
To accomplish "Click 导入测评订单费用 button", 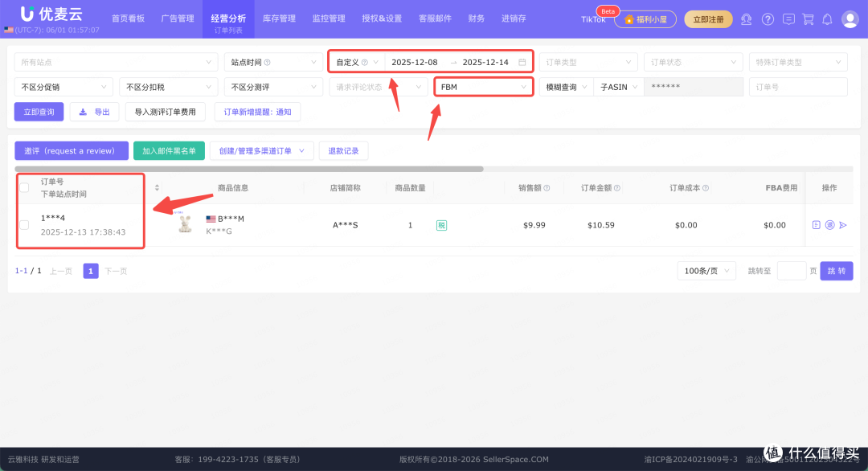I will pyautogui.click(x=165, y=112).
